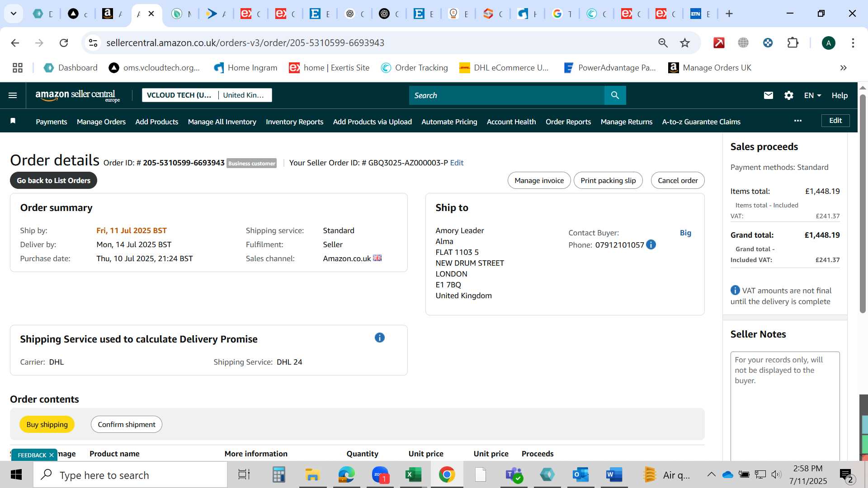Open the VCLOUD TECH account switcher

(179, 95)
